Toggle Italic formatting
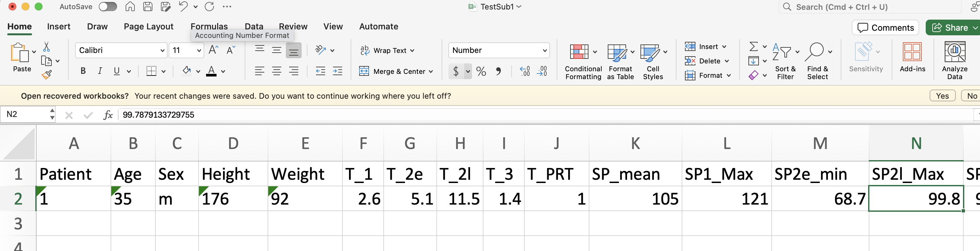Image resolution: width=980 pixels, height=251 pixels. tap(100, 71)
